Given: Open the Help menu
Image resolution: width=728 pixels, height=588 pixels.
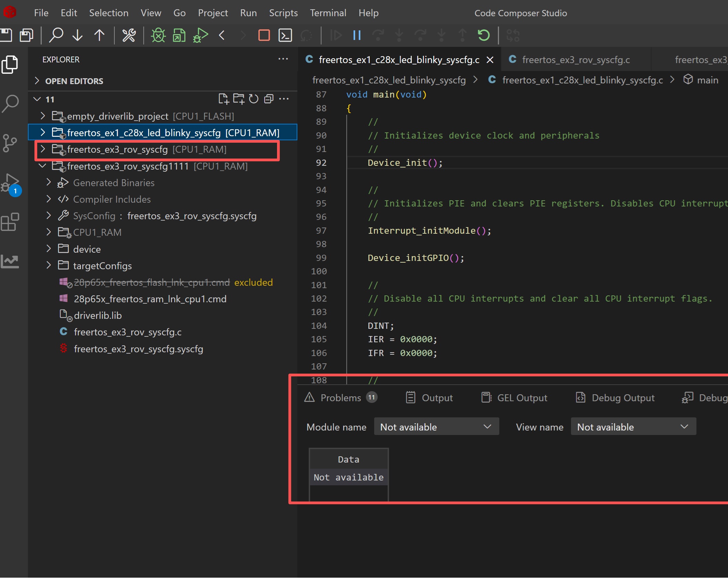Looking at the screenshot, I should coord(369,13).
